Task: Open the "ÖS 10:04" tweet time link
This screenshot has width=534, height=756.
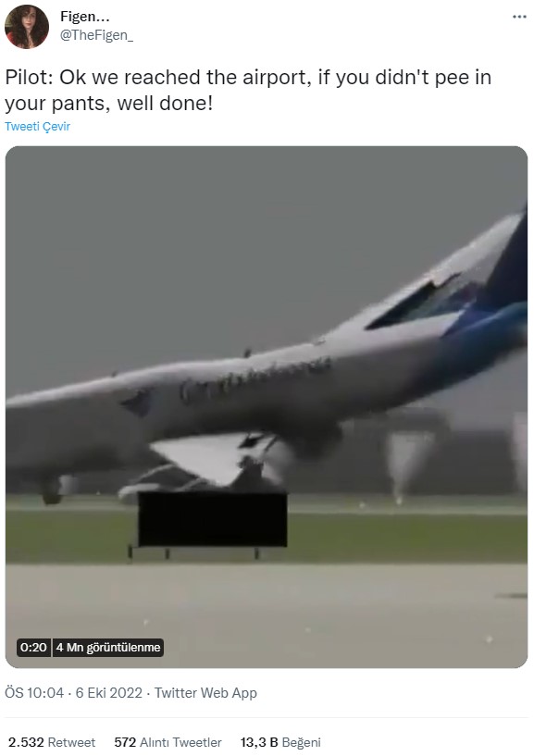Action: 34,693
